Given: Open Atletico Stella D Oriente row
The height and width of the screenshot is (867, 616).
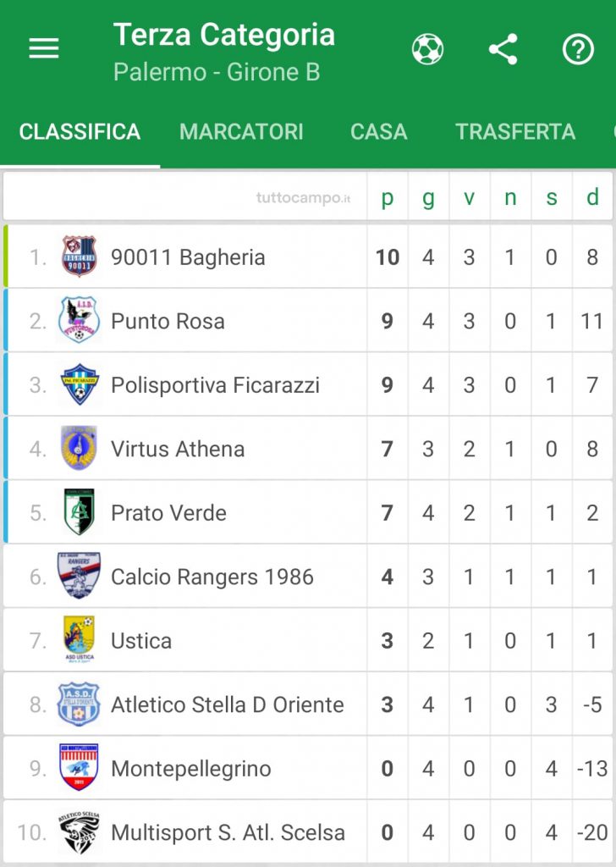Looking at the screenshot, I should pos(308,704).
